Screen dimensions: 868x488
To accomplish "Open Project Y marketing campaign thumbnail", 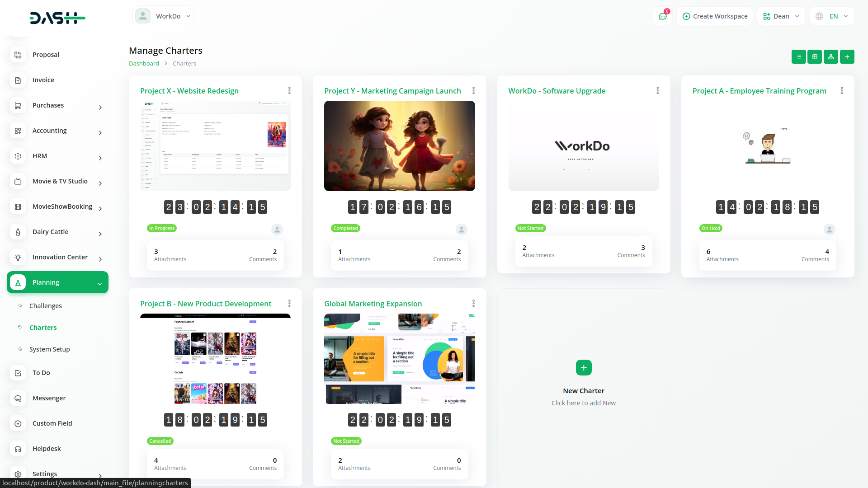I will click(399, 146).
